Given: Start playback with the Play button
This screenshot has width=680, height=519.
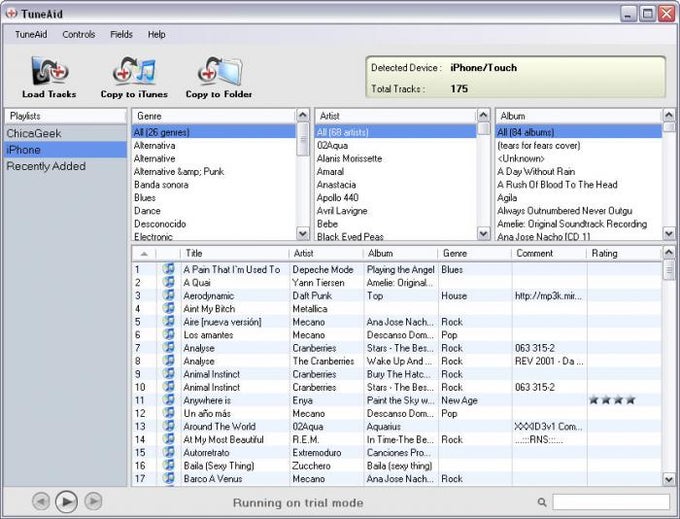Looking at the screenshot, I should [x=66, y=502].
